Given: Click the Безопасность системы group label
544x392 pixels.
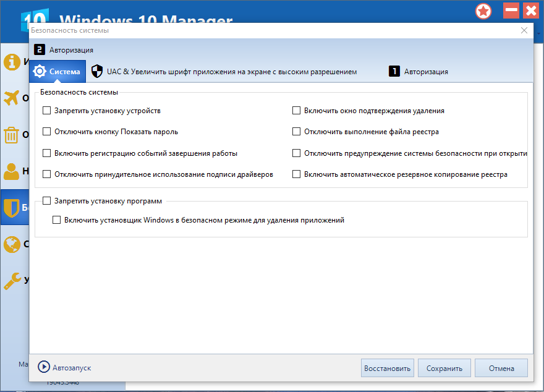Looking at the screenshot, I should coord(79,92).
